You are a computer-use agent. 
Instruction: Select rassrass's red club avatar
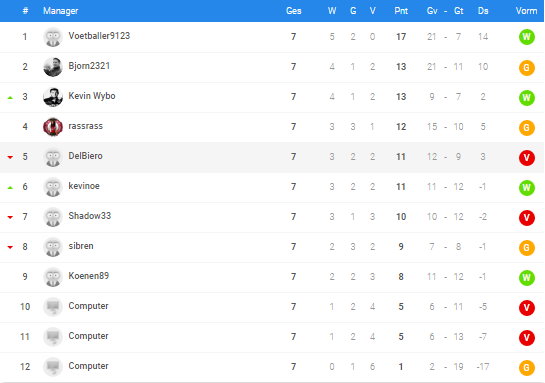tap(53, 127)
